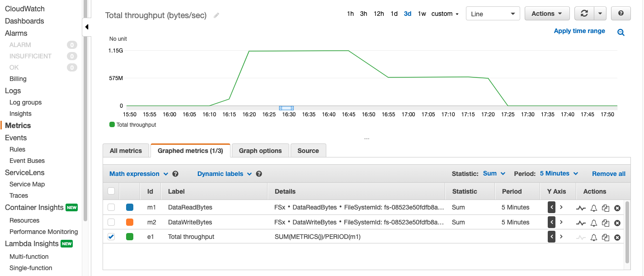The width and height of the screenshot is (644, 276).
Task: Select the 12h time range
Action: (x=379, y=14)
